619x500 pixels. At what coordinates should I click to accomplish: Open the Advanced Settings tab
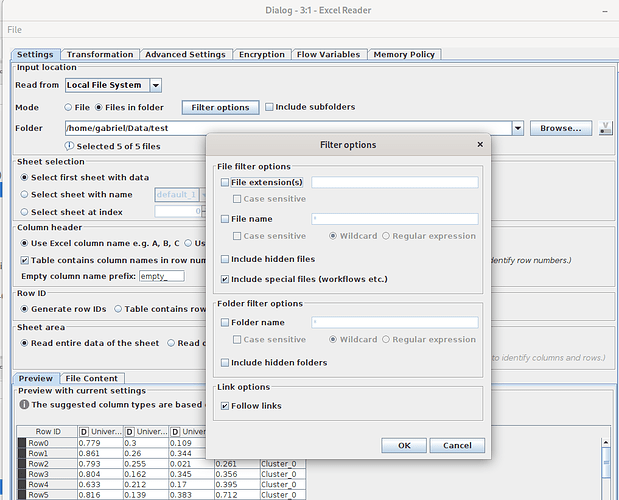(185, 54)
